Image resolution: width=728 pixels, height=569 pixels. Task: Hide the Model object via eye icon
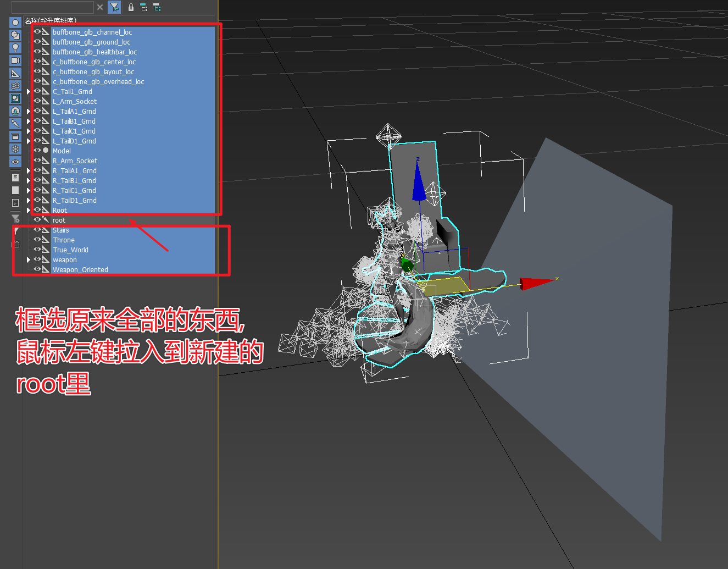point(37,150)
